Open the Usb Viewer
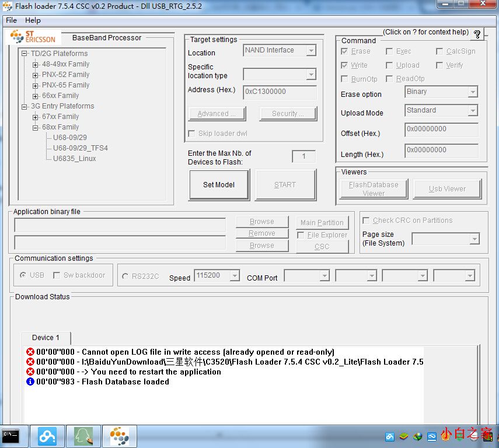This screenshot has width=499, height=448. tap(447, 188)
